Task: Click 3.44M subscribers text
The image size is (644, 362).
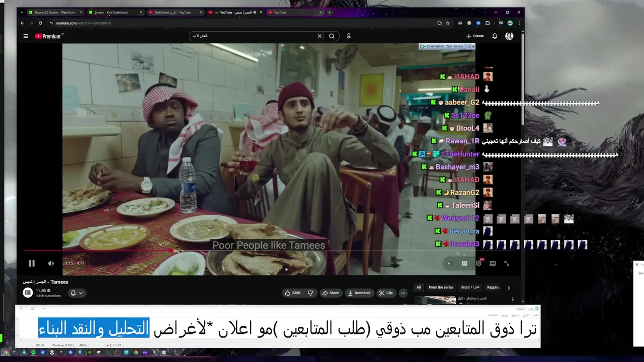Action: point(48,296)
